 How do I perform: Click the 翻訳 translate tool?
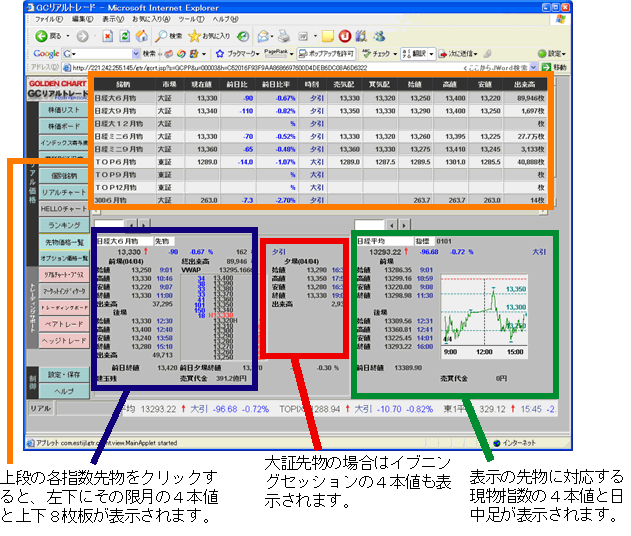(414, 54)
